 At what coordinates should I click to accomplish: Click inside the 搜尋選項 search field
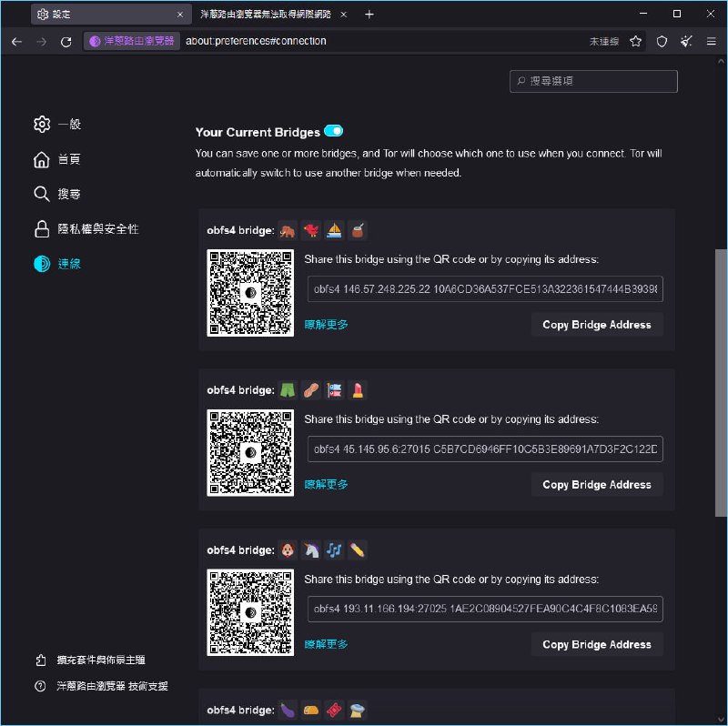[x=592, y=81]
